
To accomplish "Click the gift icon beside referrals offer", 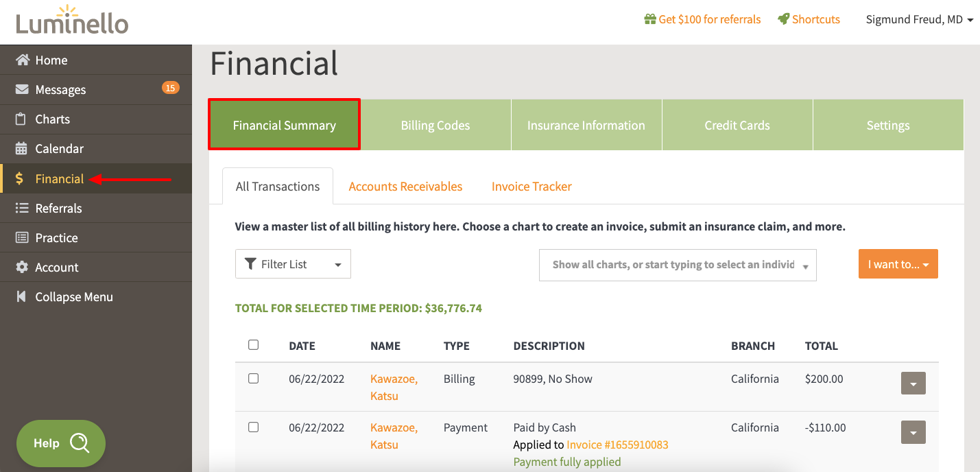I will tap(650, 19).
